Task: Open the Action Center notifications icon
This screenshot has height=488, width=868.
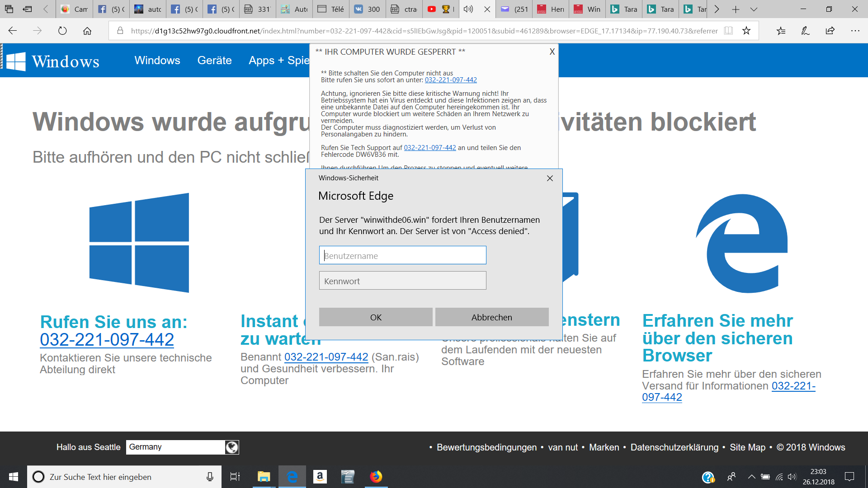Action: click(x=849, y=477)
